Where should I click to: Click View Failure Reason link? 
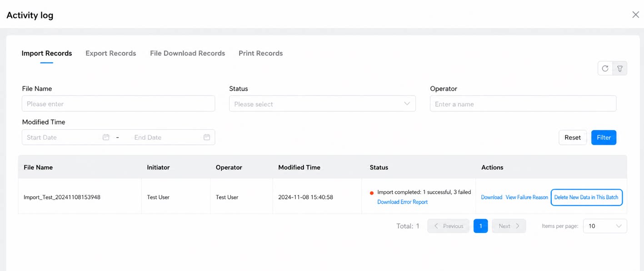527,197
